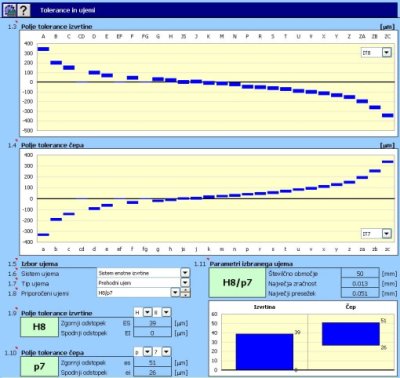Viewport: 400px width, 378px height.
Task: Click the 'Parametri izbranega ujema' heading
Action: 251,264
